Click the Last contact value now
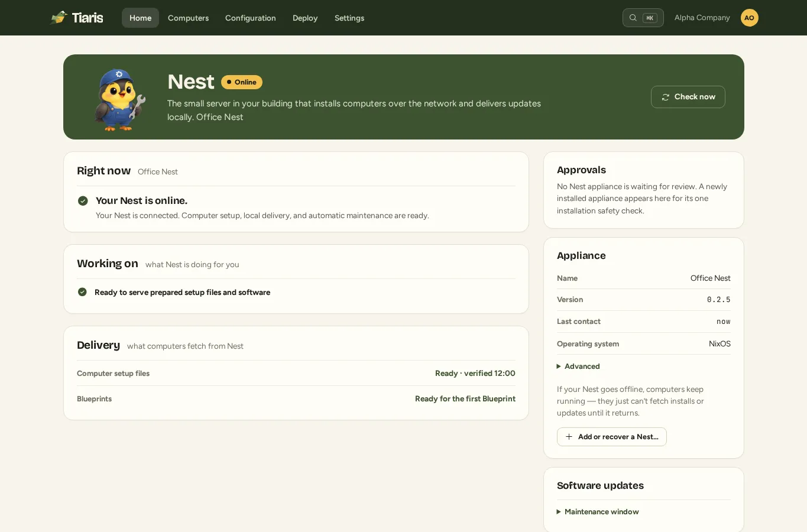Viewport: 807px width, 532px height. (x=724, y=322)
